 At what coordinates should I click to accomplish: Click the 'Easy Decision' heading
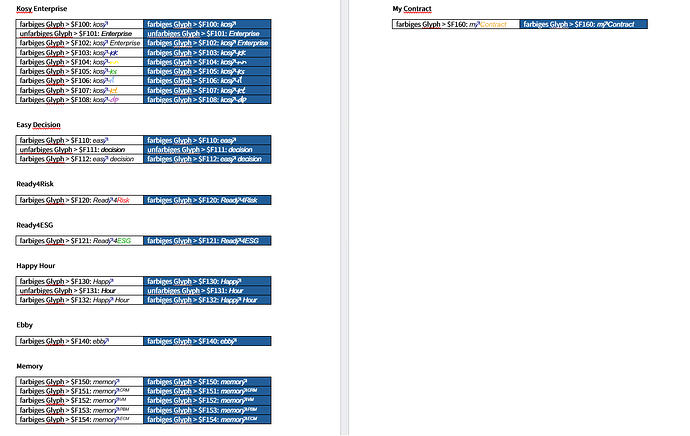tap(38, 125)
